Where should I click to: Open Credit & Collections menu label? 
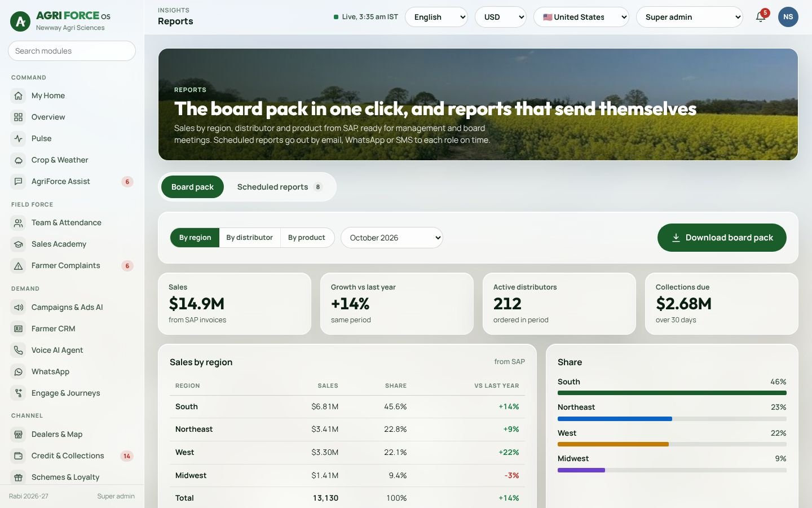(x=68, y=456)
